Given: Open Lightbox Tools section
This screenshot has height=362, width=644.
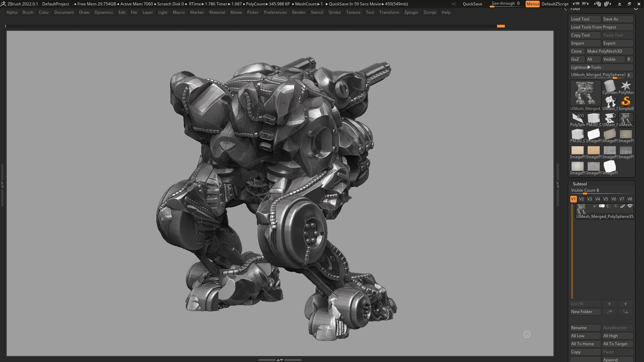Looking at the screenshot, I should [x=586, y=67].
